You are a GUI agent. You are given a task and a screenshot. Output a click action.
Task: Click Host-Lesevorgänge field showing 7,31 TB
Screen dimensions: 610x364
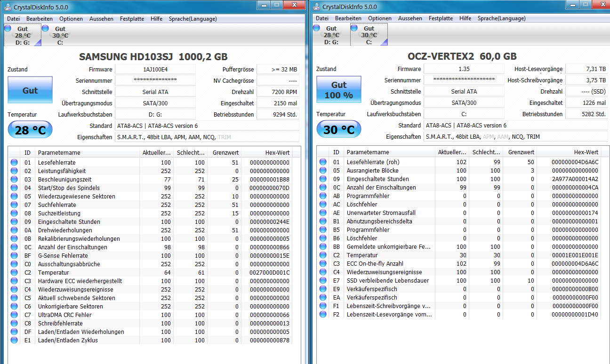tap(586, 70)
